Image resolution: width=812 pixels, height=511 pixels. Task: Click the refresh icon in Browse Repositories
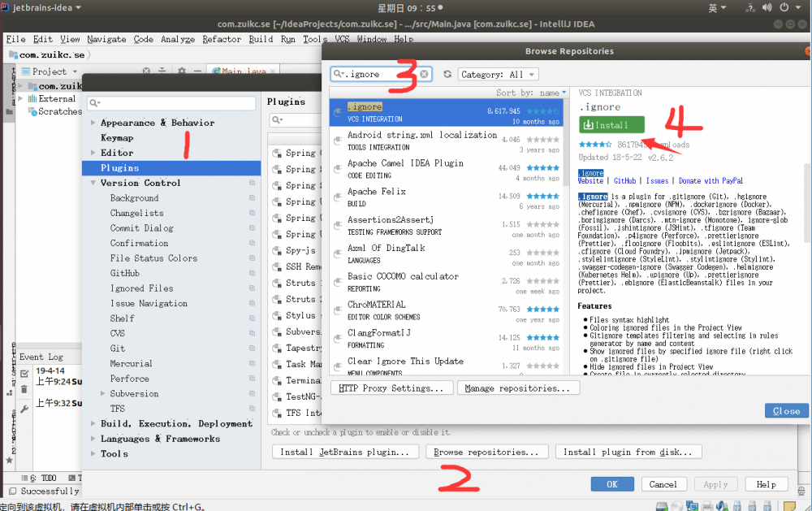coord(447,73)
